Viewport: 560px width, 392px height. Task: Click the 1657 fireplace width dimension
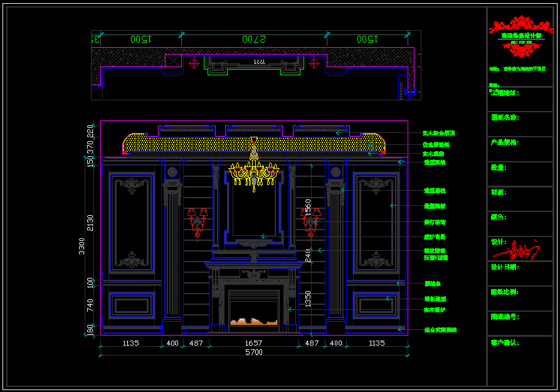[x=254, y=343]
